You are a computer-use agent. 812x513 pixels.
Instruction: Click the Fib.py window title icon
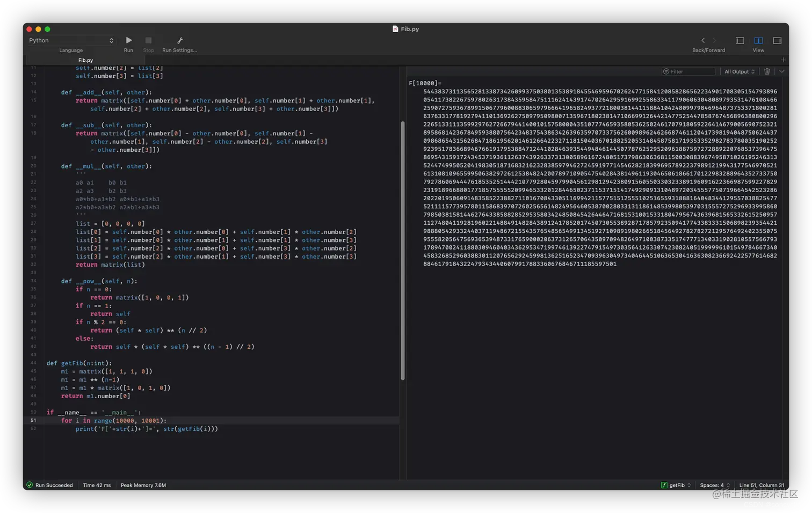(x=395, y=29)
